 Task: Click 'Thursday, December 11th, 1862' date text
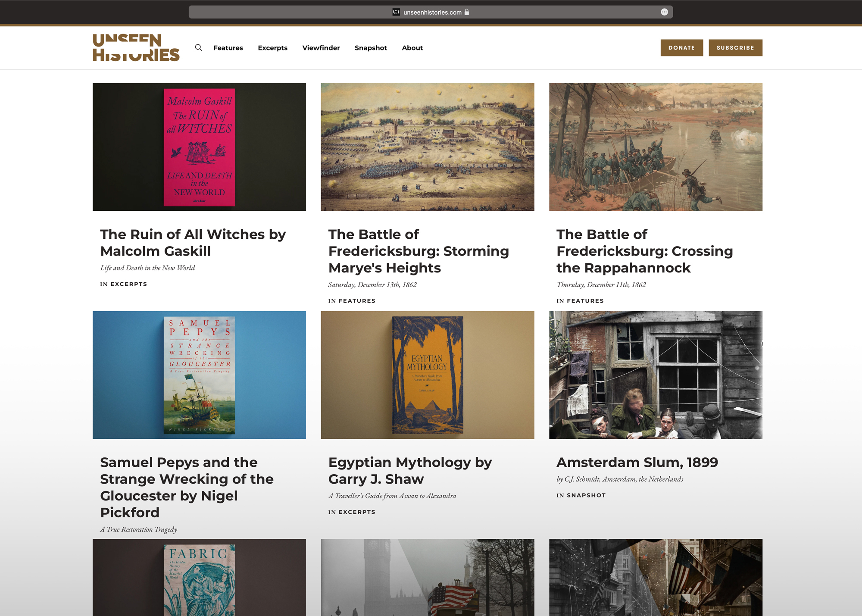coord(601,285)
